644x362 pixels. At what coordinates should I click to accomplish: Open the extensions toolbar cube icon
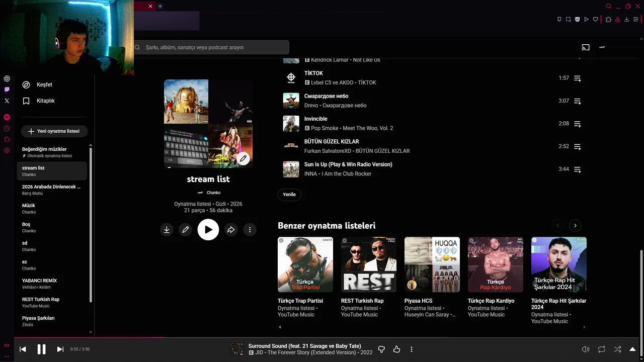(x=608, y=20)
